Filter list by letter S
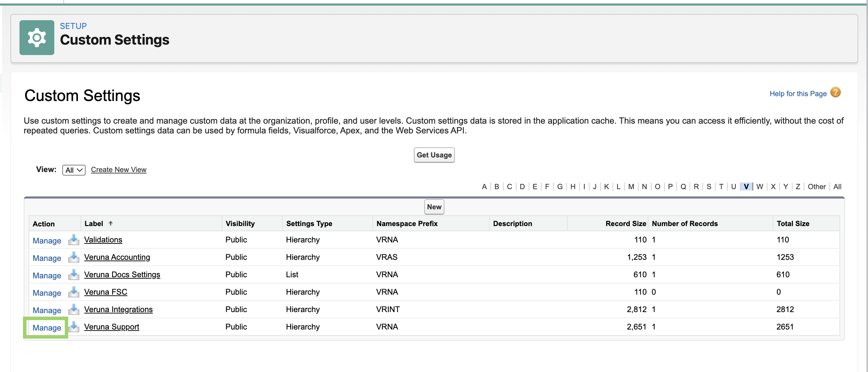Screen dimensions: 868x372 point(709,187)
